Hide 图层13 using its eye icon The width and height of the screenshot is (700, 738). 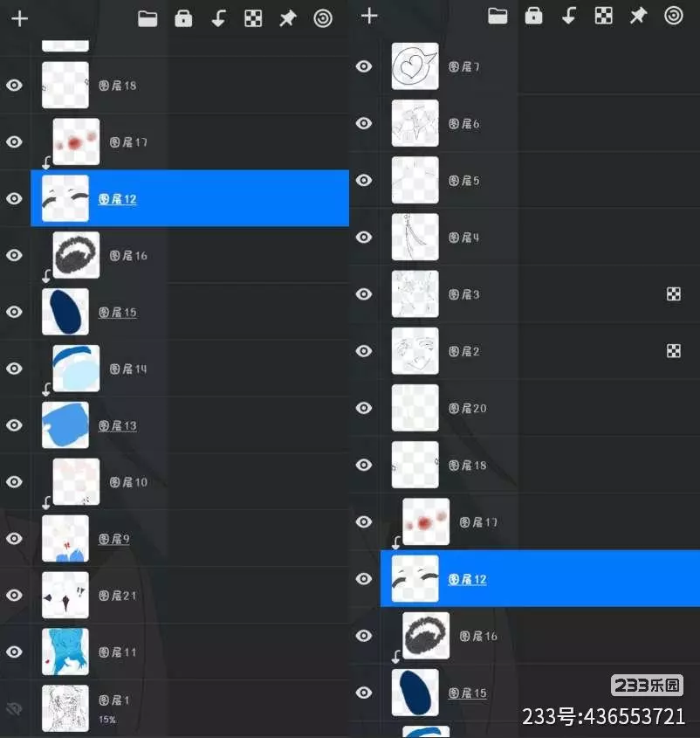click(15, 425)
